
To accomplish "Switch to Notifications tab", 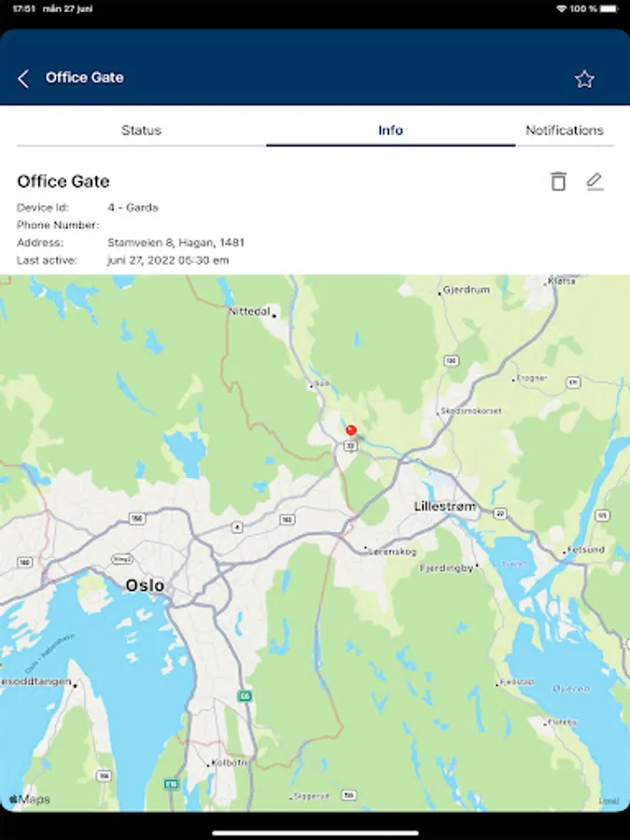I will [x=564, y=130].
